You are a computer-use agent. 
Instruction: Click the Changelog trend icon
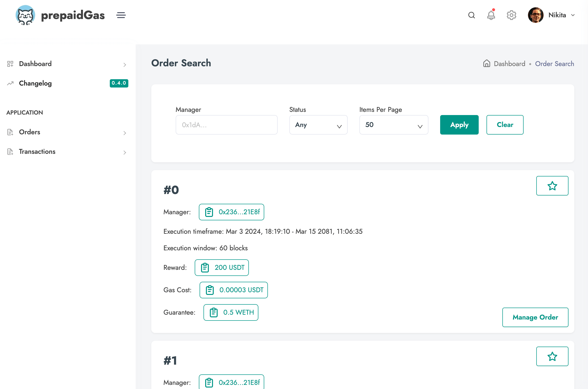click(10, 83)
